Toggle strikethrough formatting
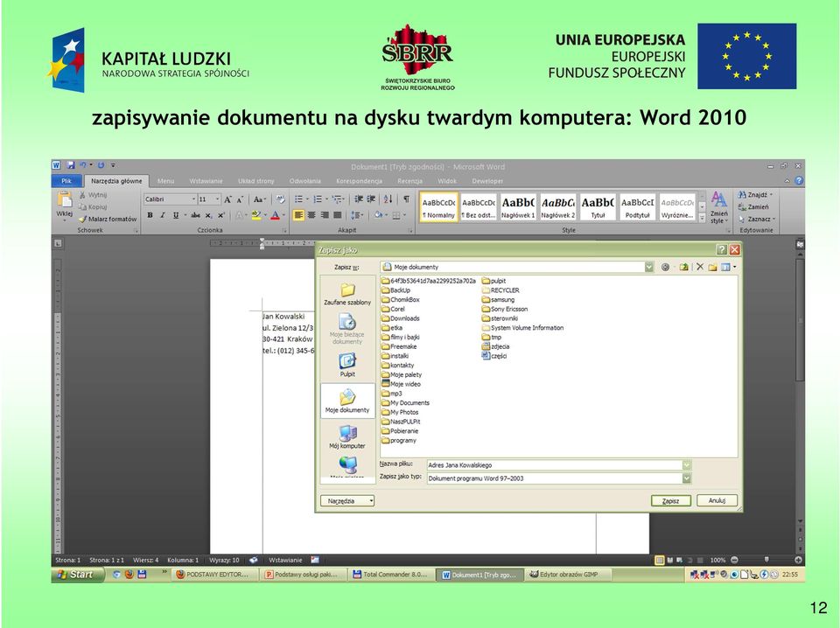Image resolution: width=840 pixels, height=628 pixels. click(195, 215)
